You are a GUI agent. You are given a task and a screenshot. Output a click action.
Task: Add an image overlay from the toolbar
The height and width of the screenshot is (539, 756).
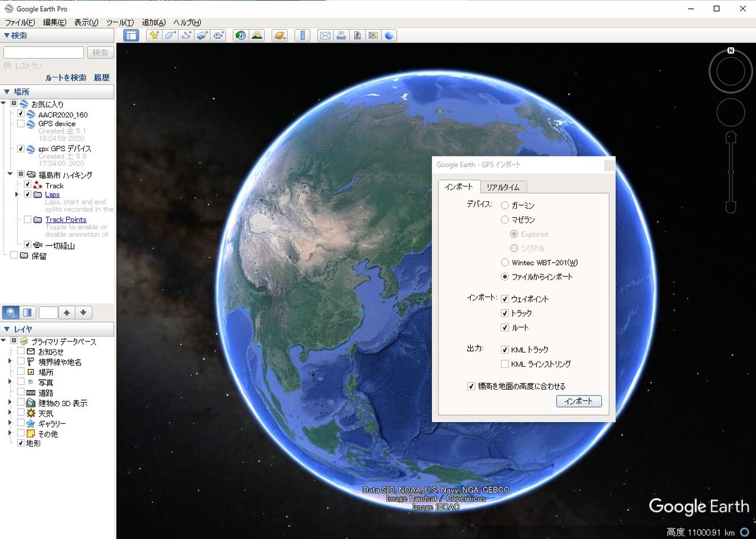pos(202,35)
